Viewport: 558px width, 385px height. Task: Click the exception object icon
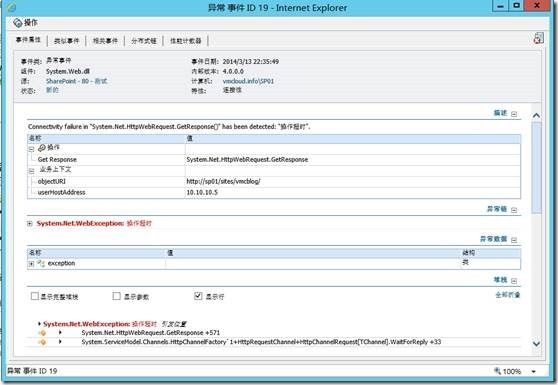coord(41,263)
